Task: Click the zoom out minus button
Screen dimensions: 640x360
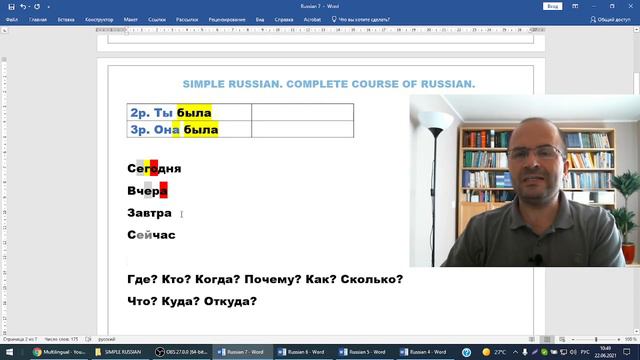Action: [x=573, y=340]
